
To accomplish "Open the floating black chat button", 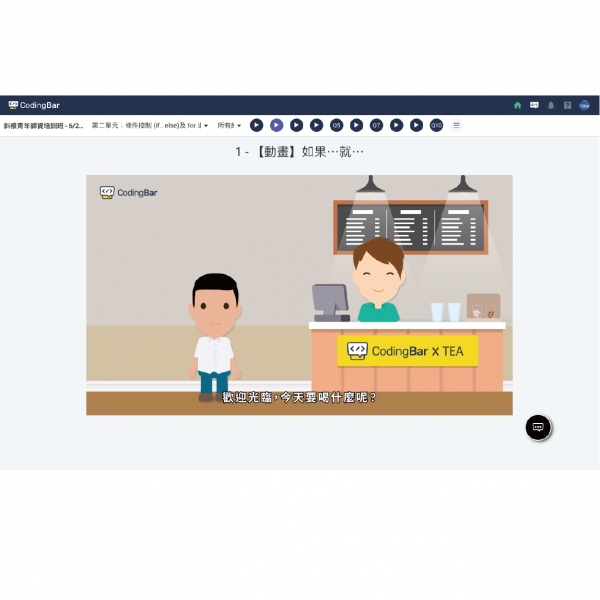I will click(538, 427).
